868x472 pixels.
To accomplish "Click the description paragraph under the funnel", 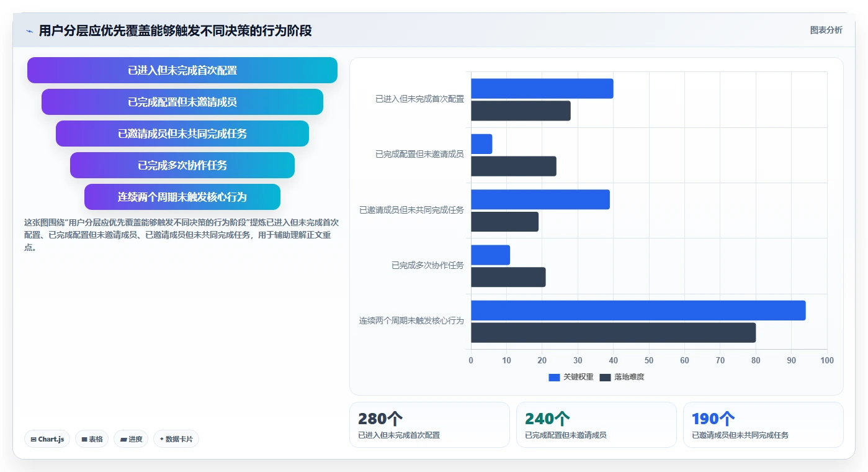I will point(181,235).
